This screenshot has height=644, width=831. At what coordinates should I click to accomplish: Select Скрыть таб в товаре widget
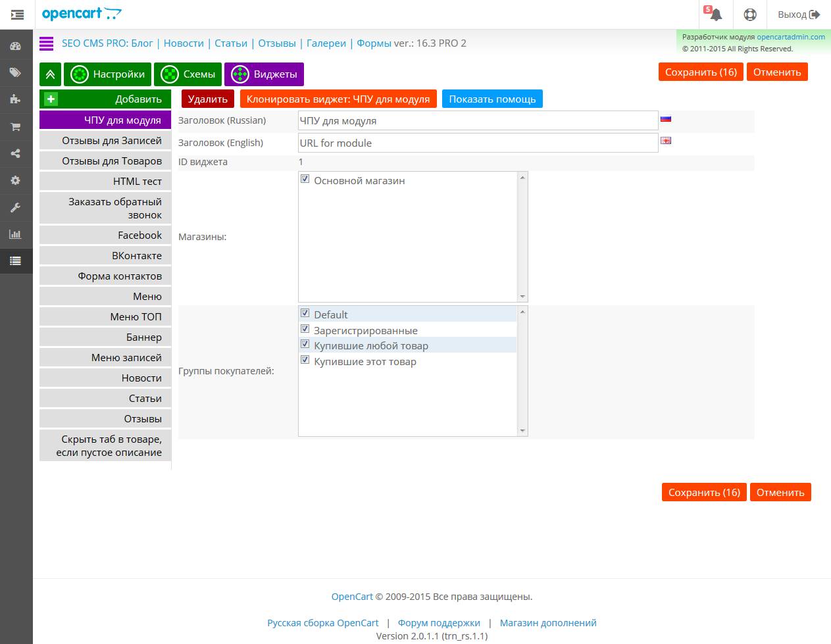click(105, 445)
